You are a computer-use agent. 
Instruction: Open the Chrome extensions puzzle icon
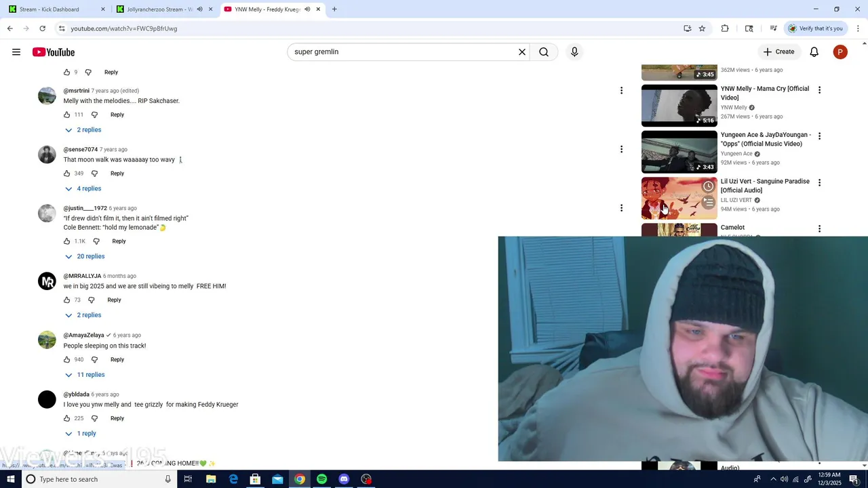(x=725, y=28)
